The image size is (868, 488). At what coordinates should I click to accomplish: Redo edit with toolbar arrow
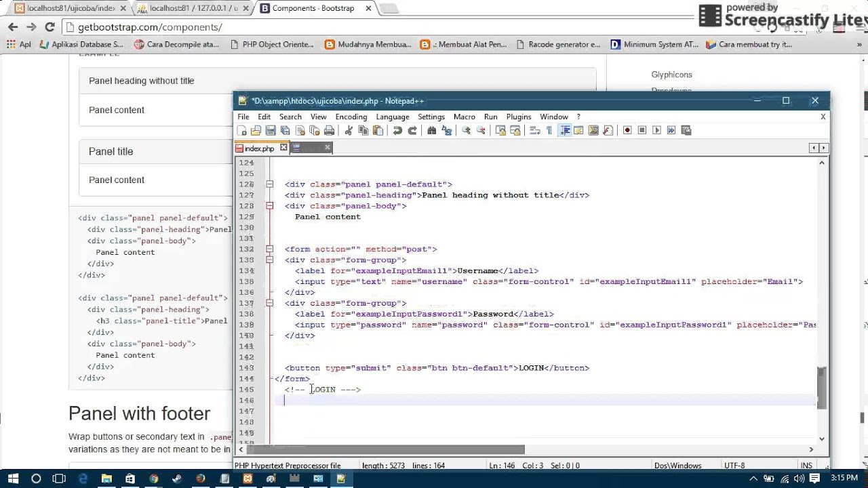click(x=412, y=130)
